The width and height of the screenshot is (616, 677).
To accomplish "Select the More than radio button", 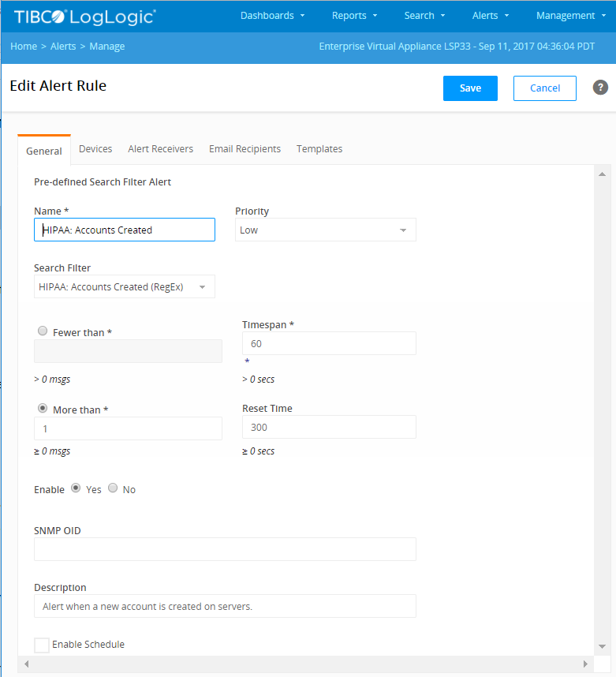I will (43, 409).
